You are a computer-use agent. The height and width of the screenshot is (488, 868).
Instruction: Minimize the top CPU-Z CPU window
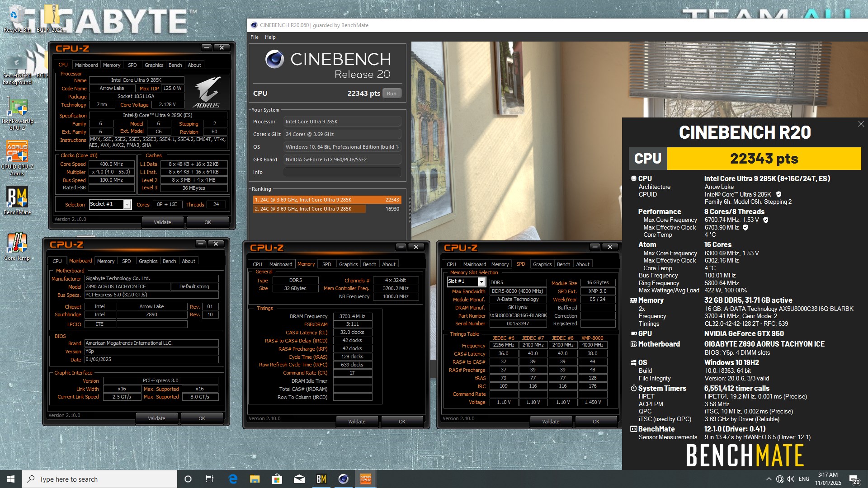pyautogui.click(x=207, y=47)
